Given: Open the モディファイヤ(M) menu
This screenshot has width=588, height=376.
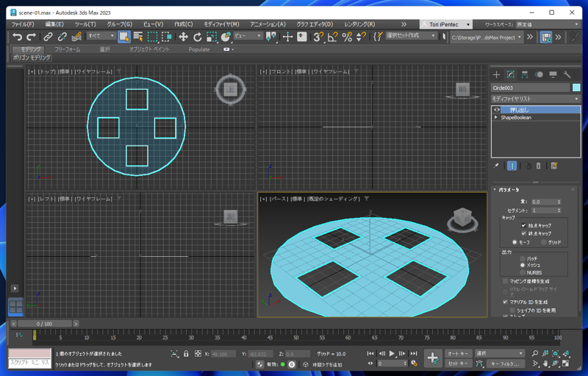Looking at the screenshot, I should coord(221,24).
